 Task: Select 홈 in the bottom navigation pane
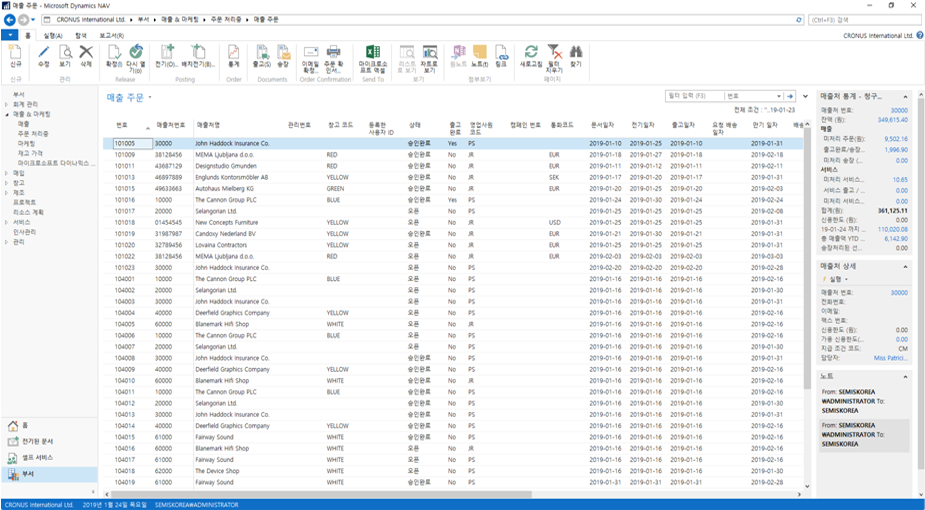[x=48, y=425]
